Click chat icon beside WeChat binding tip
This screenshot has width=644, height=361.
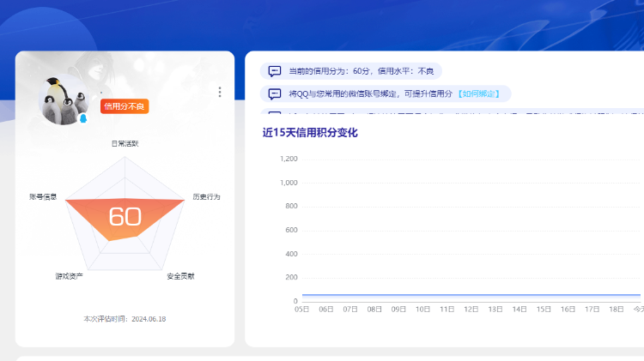pos(275,93)
